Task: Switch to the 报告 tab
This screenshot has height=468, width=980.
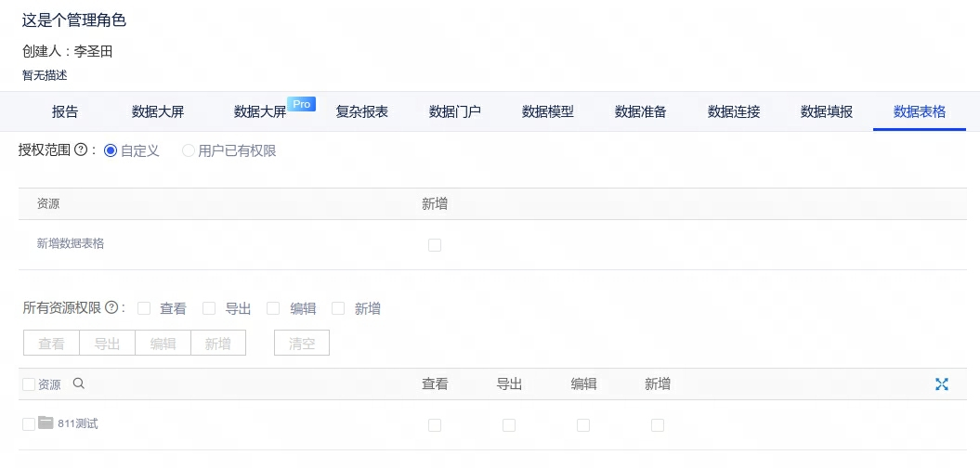Action: pos(65,111)
